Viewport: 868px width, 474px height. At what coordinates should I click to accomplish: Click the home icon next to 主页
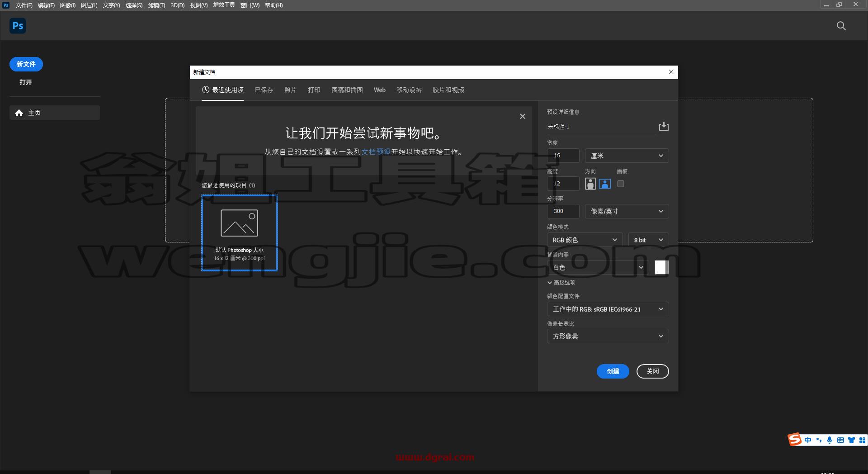[19, 113]
